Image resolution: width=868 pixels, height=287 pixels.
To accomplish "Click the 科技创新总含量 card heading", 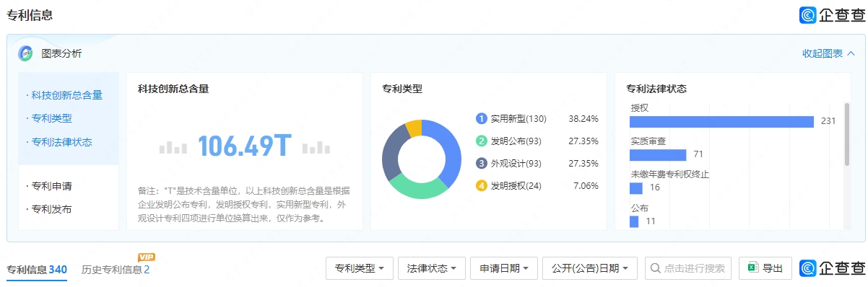I will point(173,89).
